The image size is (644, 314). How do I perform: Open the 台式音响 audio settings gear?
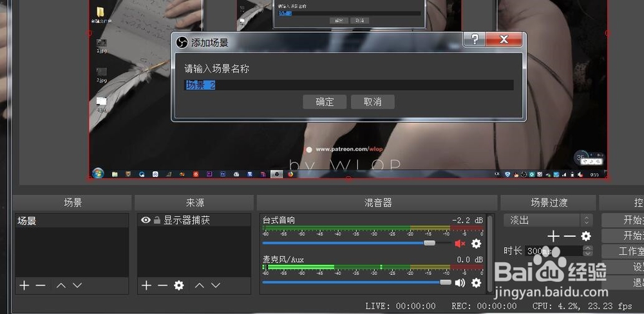[476, 244]
